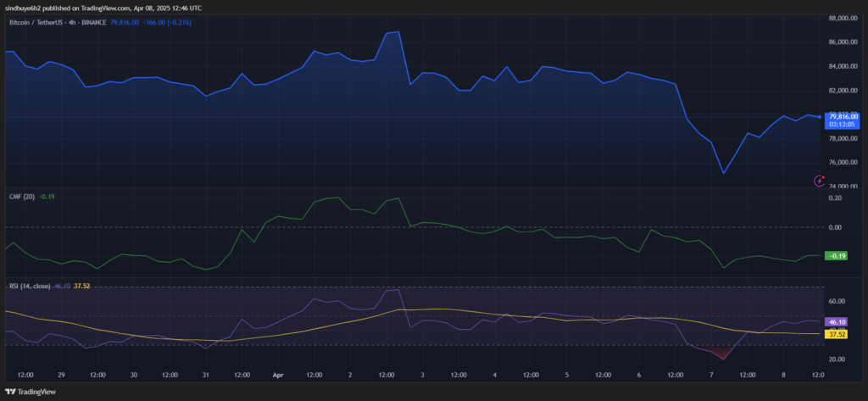Click the 31 date label on time axis
This screenshot has width=868, height=401.
(207, 374)
